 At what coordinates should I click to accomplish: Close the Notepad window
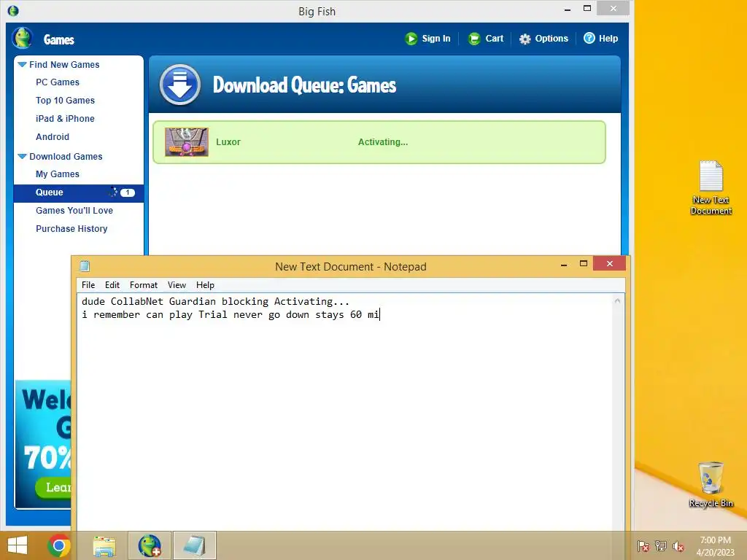pyautogui.click(x=609, y=263)
